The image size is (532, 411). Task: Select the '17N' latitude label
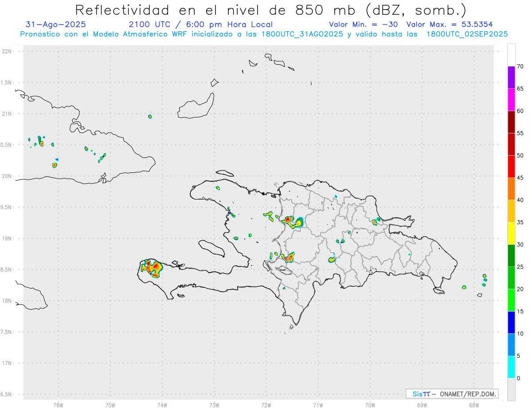coord(8,363)
